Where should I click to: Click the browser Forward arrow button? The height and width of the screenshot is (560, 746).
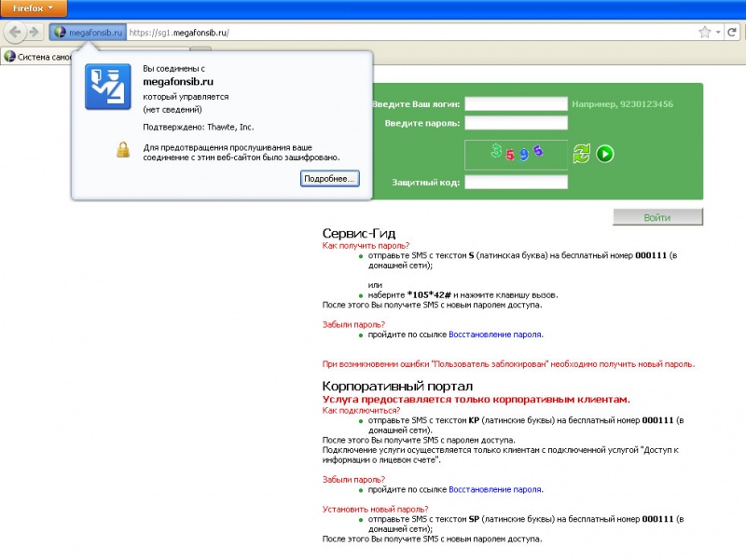point(35,32)
